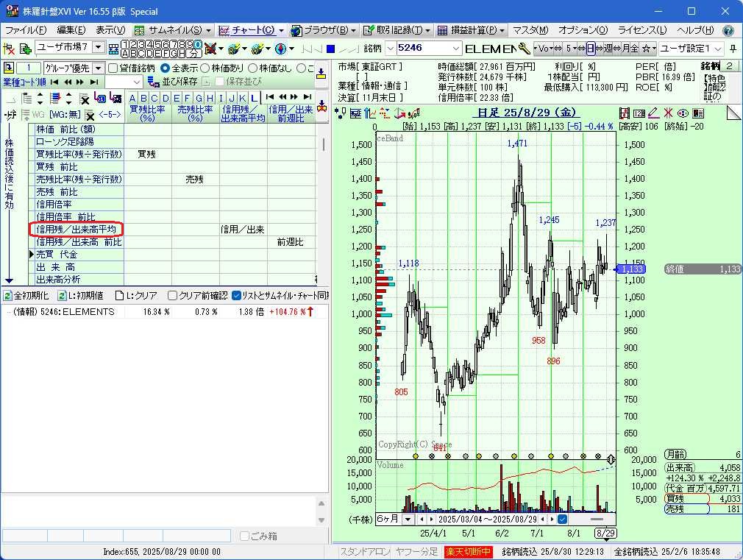The image size is (743, 560).
Task: Select the 5246:ELEMENTS list row
Action: coord(164,311)
